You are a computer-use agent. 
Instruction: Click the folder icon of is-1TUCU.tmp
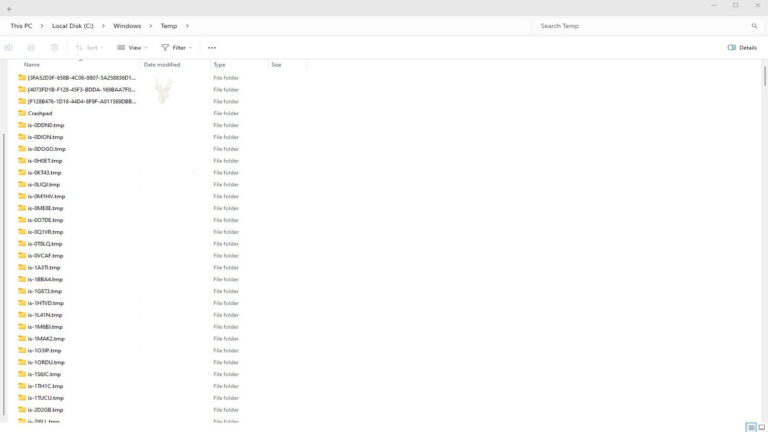pyautogui.click(x=22, y=398)
